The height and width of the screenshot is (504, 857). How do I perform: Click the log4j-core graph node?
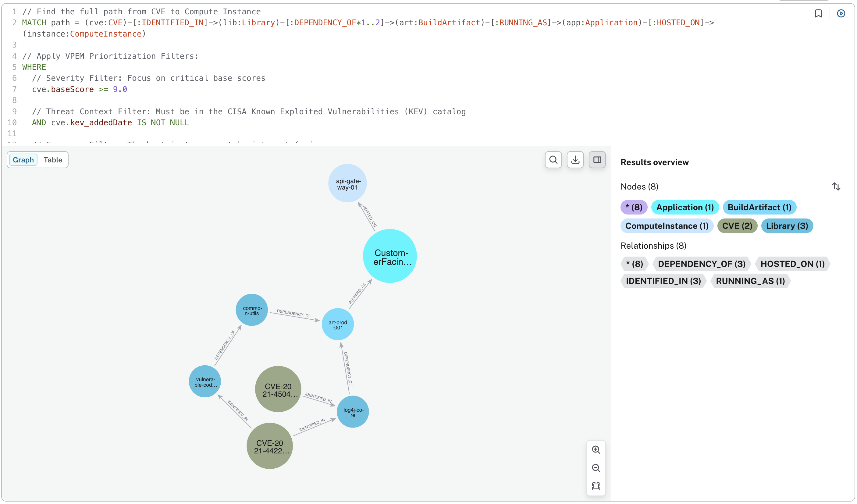click(x=353, y=412)
